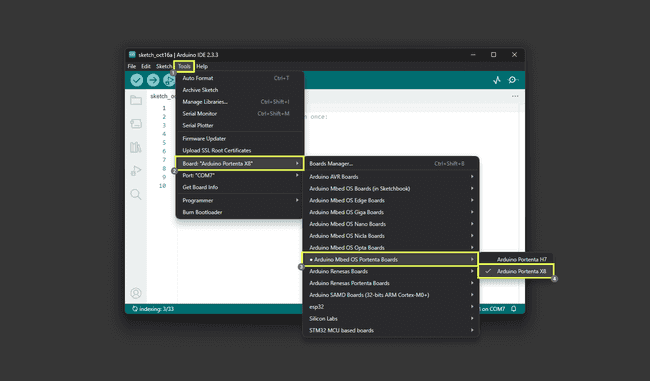
Task: Open Board: "Arduino Portenta X8" submenu
Action: [240, 163]
